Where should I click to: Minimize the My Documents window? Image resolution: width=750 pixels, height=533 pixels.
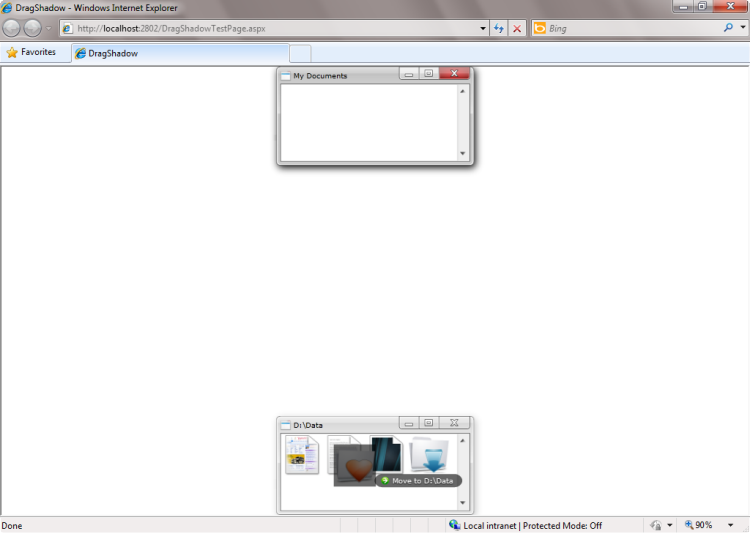pyautogui.click(x=408, y=73)
